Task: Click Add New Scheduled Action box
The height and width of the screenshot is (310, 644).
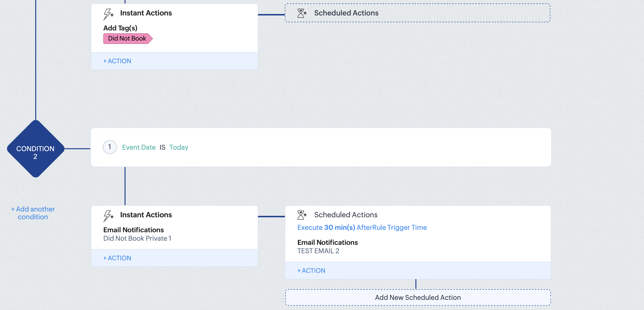Action: pyautogui.click(x=418, y=297)
